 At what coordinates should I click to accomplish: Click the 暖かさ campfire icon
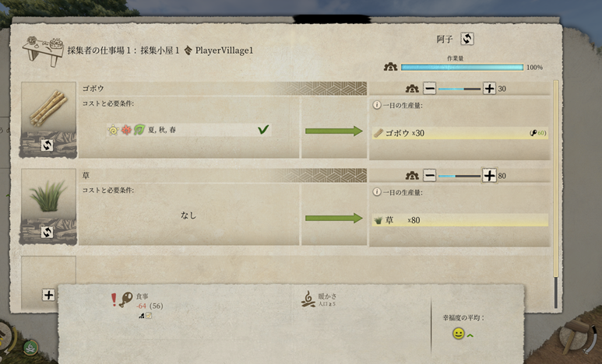click(x=308, y=299)
